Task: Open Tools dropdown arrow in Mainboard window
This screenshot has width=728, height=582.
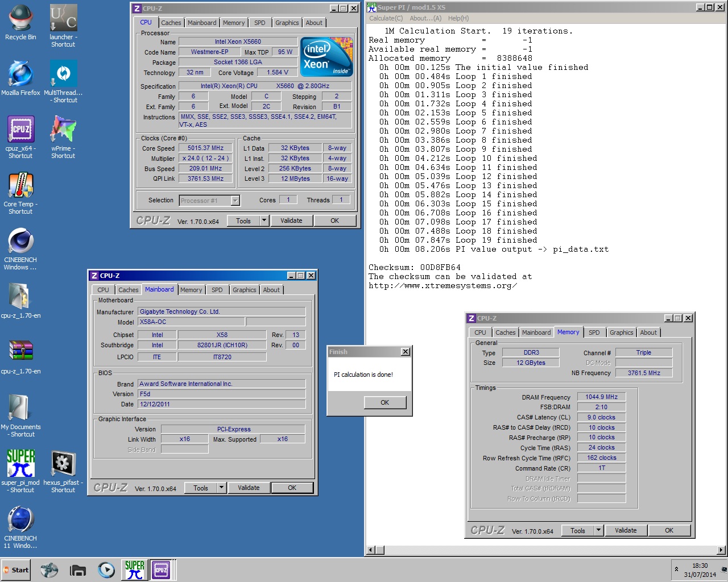Action: click(221, 488)
